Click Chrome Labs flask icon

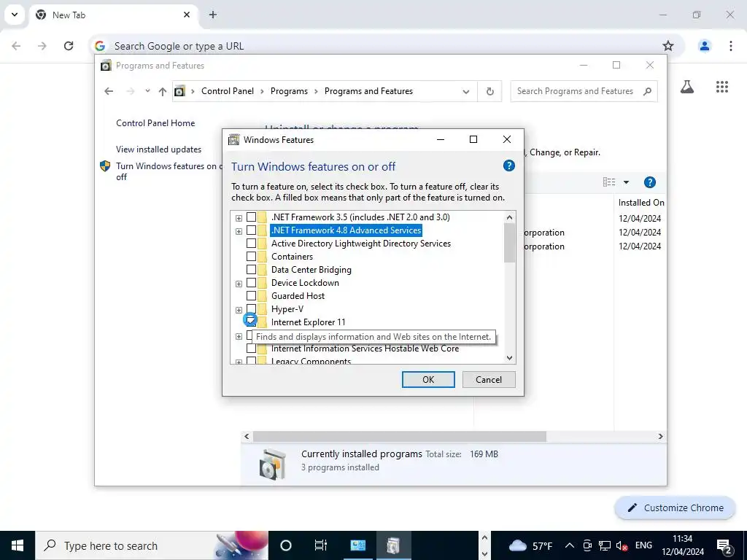[x=687, y=87]
